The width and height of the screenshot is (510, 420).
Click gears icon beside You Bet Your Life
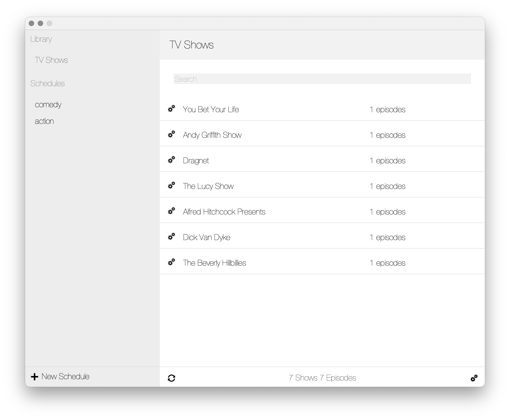tap(171, 108)
